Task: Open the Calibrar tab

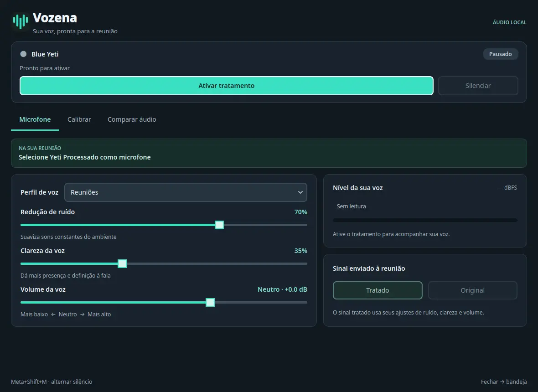Action: [79, 119]
